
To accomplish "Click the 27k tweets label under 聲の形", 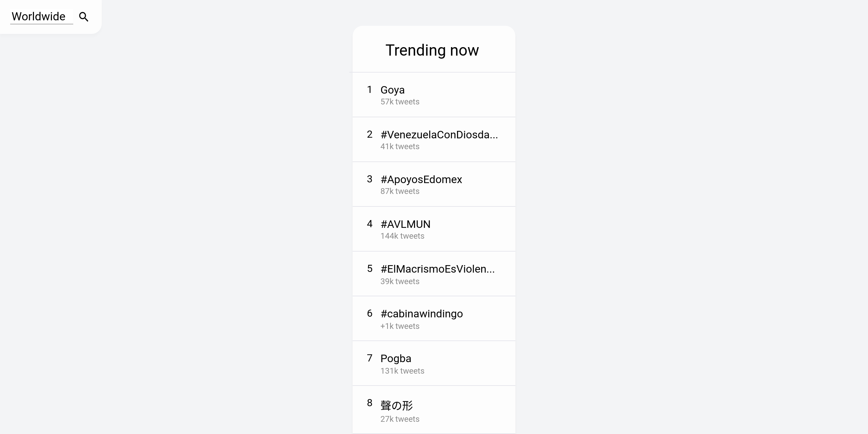I will click(399, 419).
